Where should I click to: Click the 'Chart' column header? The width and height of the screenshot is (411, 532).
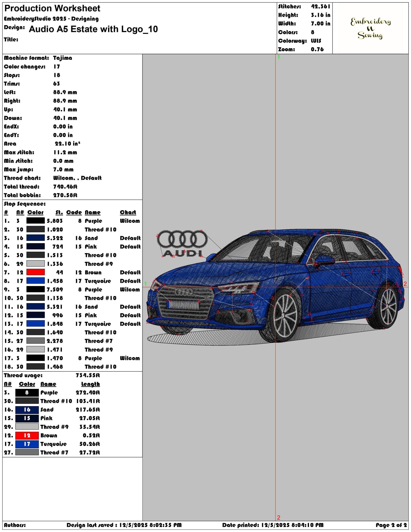point(128,212)
